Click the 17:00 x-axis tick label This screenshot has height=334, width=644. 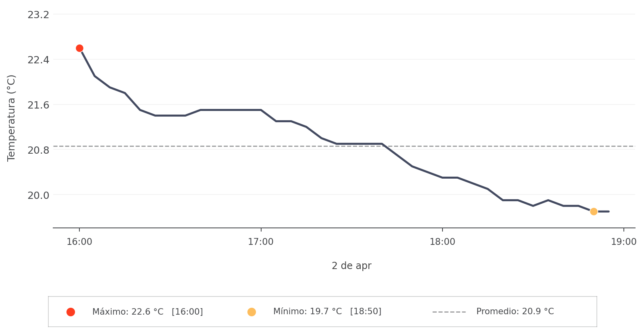(261, 242)
